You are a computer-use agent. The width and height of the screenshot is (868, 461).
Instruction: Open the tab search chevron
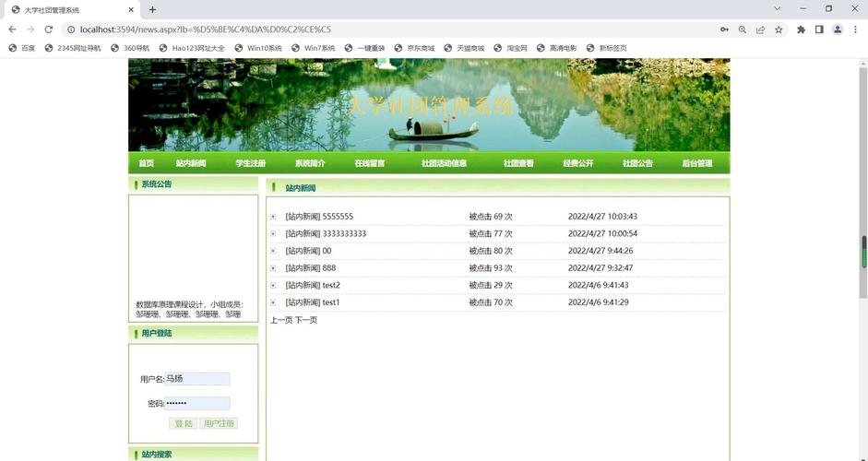[x=777, y=9]
